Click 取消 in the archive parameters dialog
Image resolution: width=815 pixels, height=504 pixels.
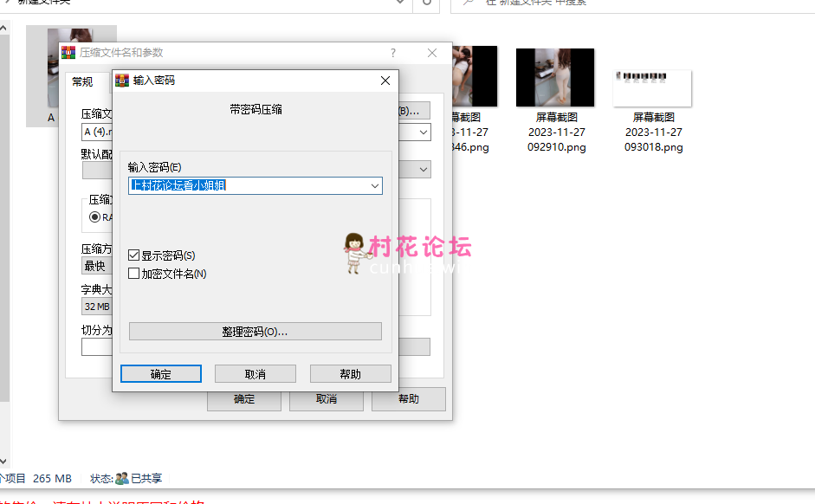coord(327,399)
